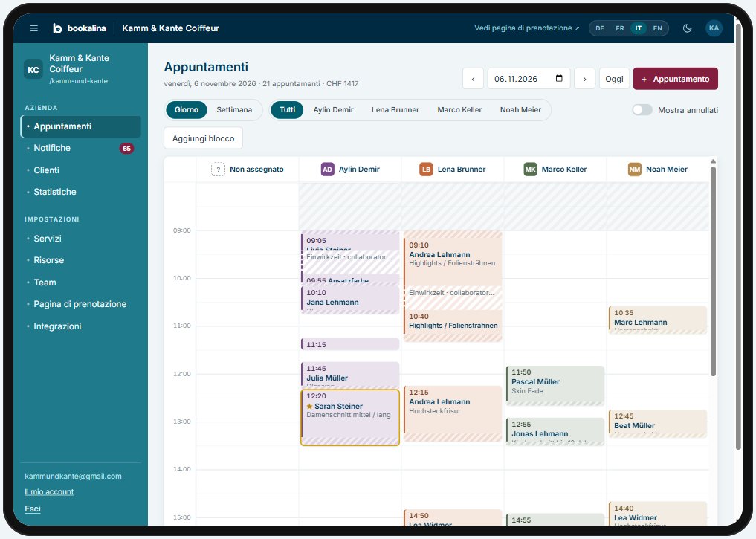Open Il mio account link
Viewport: 756px width, 539px height.
click(x=49, y=491)
